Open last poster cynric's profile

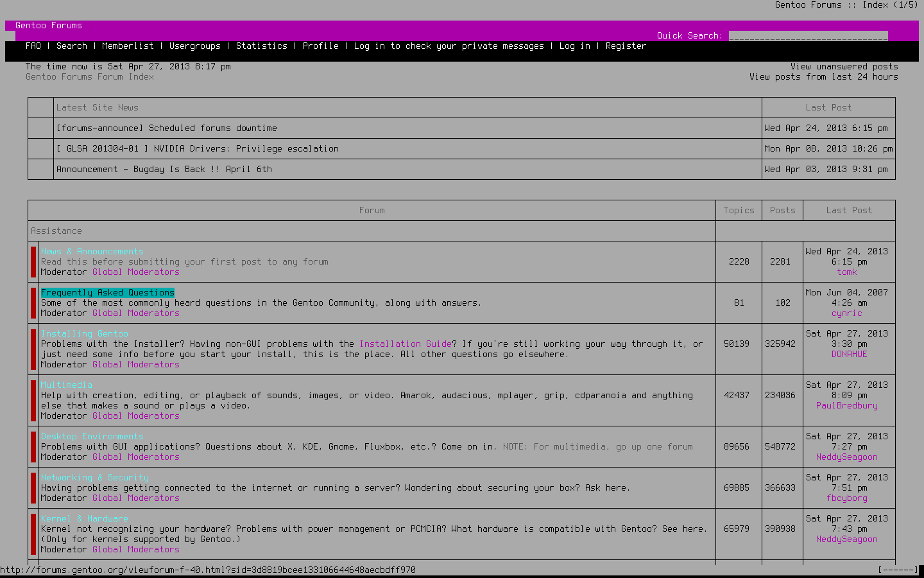[847, 313]
